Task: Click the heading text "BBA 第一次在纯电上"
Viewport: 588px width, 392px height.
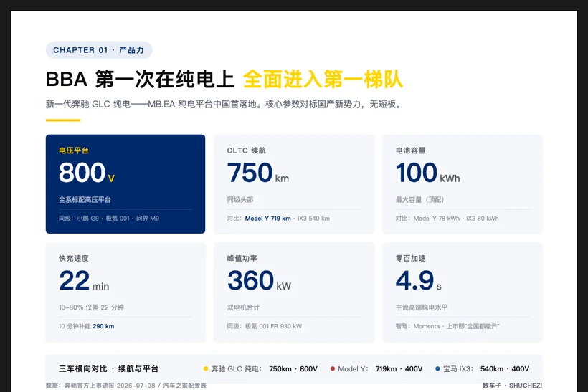Action: (140, 80)
